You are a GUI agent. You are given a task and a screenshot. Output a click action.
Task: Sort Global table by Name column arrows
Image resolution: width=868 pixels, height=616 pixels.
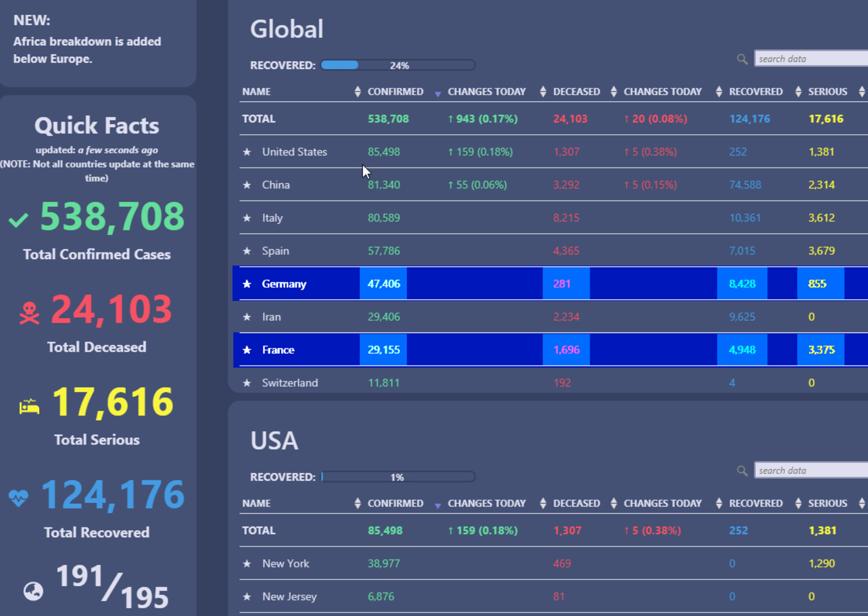357,92
